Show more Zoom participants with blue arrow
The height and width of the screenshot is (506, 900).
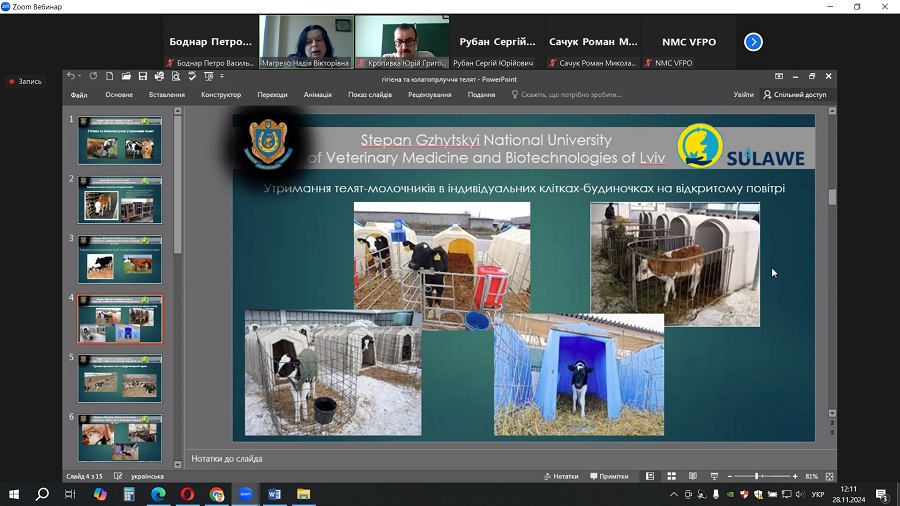pyautogui.click(x=753, y=42)
